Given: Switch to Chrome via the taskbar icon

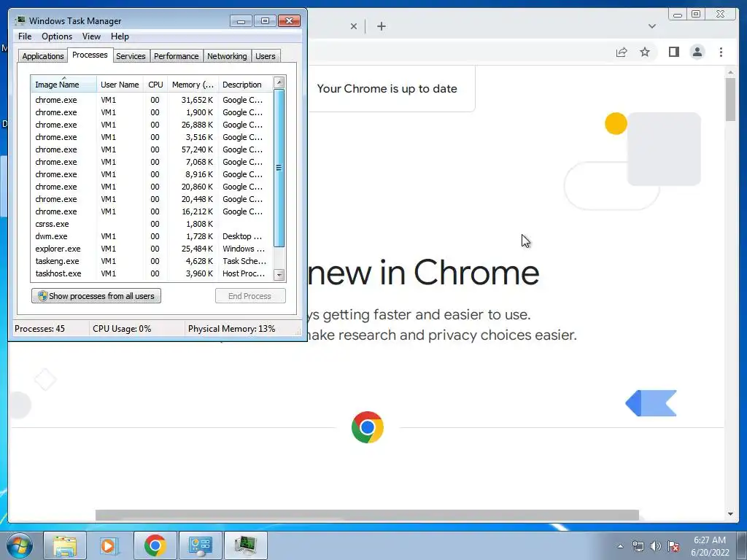Looking at the screenshot, I should [x=155, y=545].
